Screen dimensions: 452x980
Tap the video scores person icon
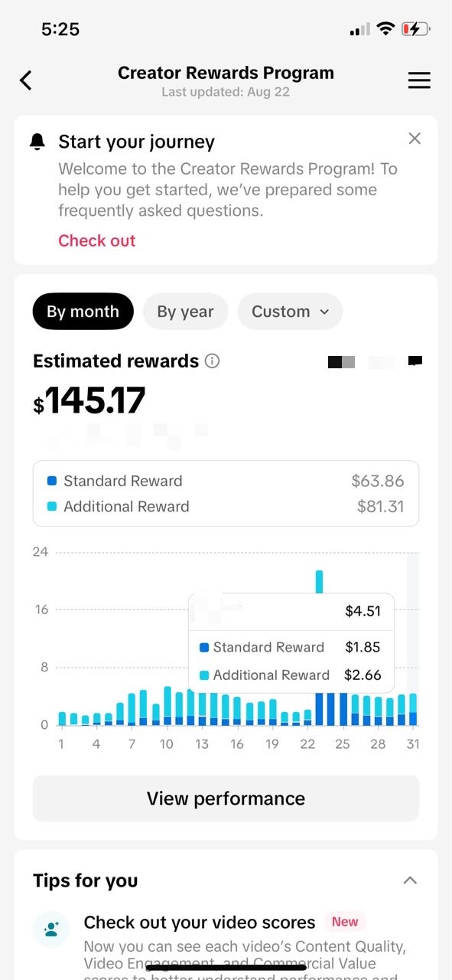(x=51, y=929)
